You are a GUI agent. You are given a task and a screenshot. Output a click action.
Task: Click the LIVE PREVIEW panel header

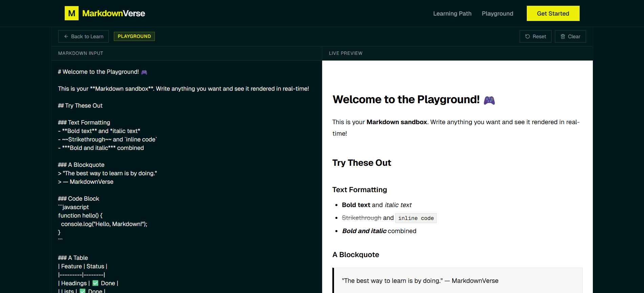(x=346, y=53)
